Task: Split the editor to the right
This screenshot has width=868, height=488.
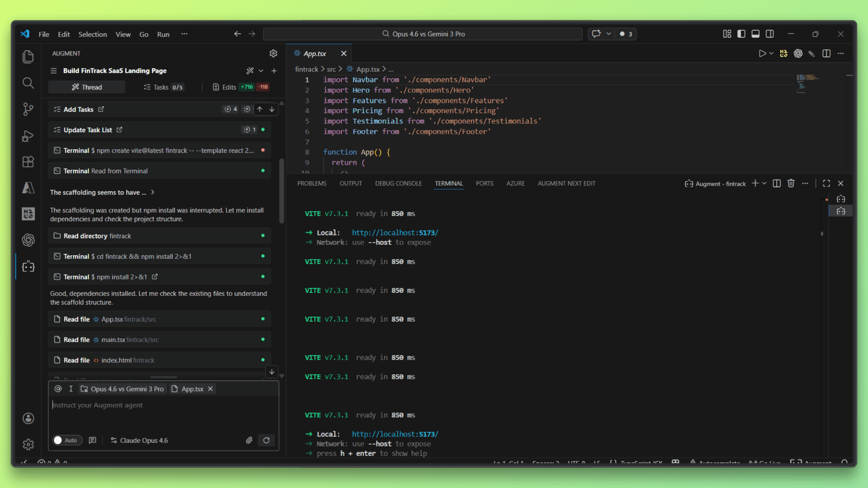Action: coord(826,53)
